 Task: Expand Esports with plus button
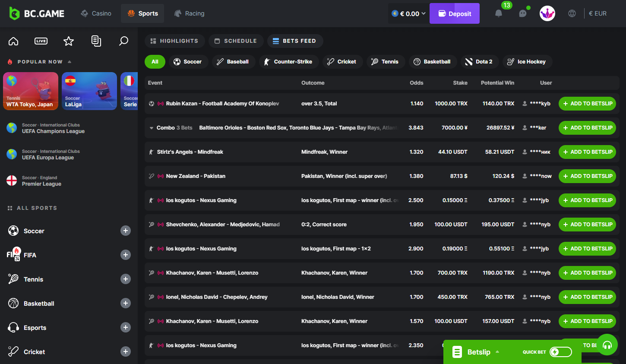point(126,327)
